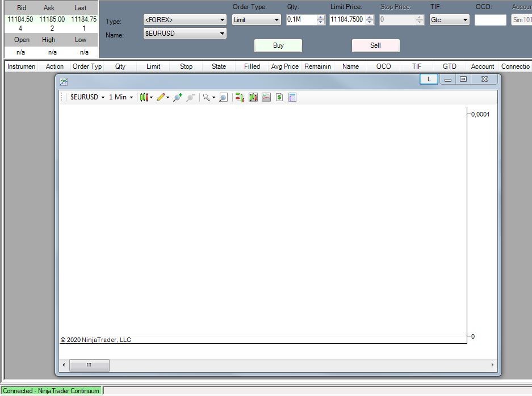
Task: Click the greyed zoom out magnifier icon
Action: (x=191, y=98)
